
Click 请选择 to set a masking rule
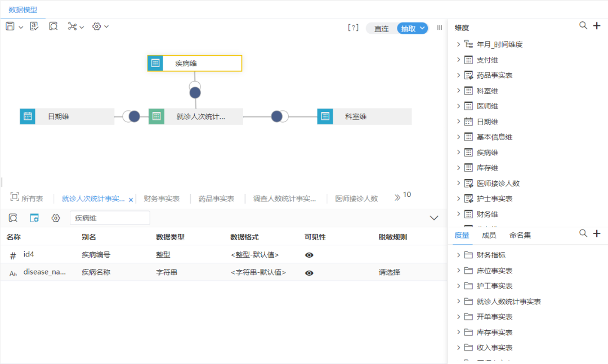click(x=390, y=273)
